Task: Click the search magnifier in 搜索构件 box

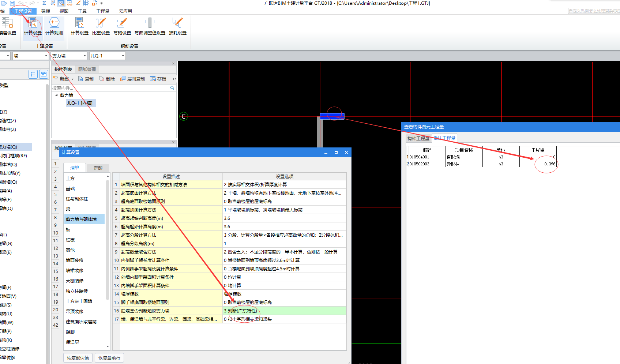Action: [172, 88]
